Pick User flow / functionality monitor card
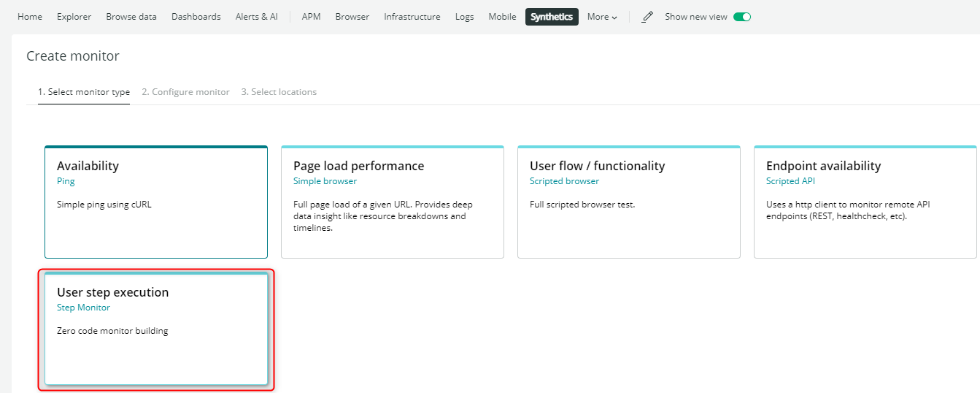Screen dimensions: 980x393 tap(629, 202)
